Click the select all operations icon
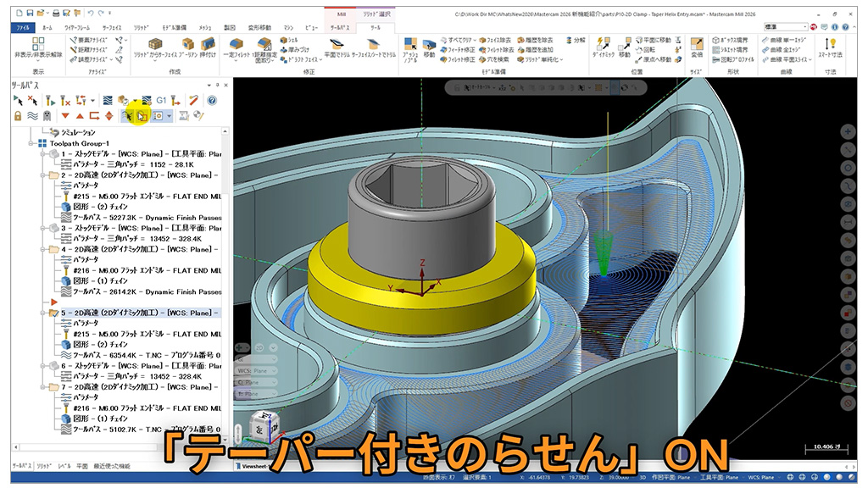Image resolution: width=868 pixels, height=488 pixels. (18, 100)
